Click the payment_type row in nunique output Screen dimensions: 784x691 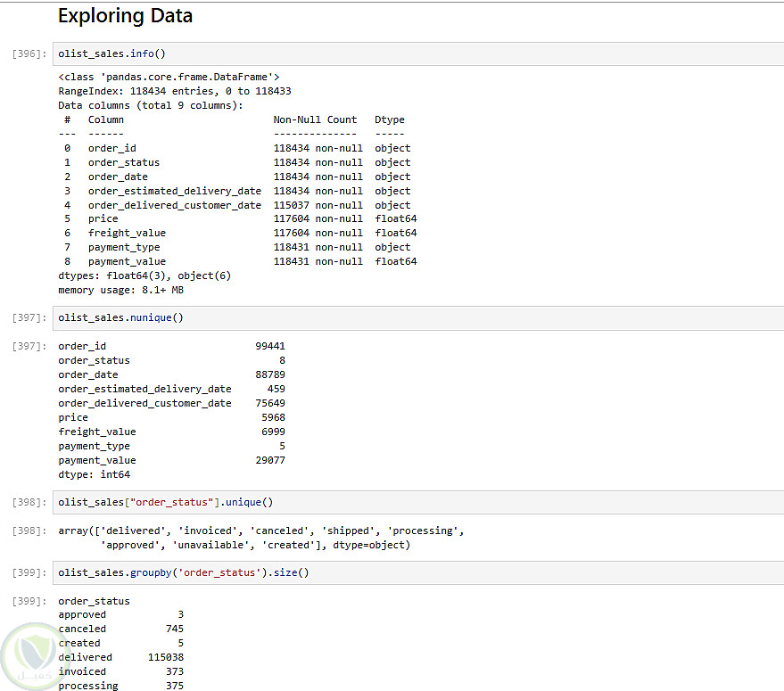pyautogui.click(x=95, y=446)
